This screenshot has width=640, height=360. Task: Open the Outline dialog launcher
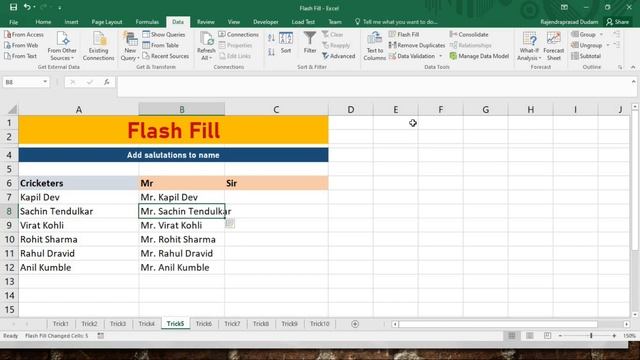click(x=620, y=67)
